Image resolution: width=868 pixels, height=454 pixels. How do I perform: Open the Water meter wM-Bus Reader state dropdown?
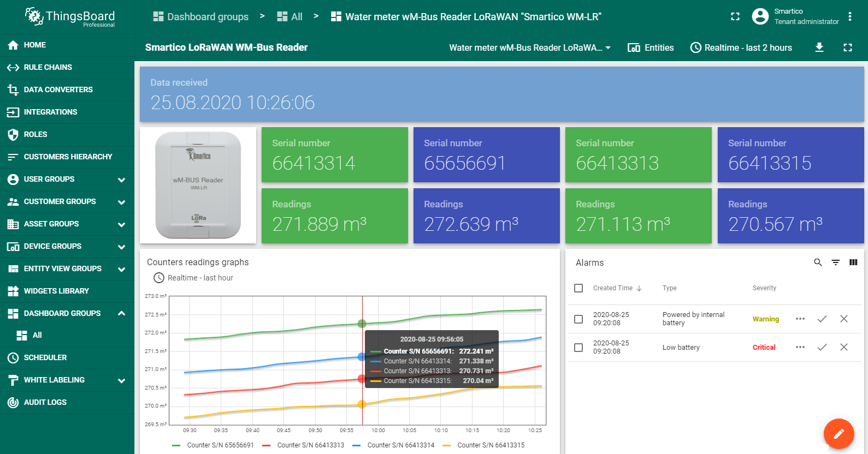point(530,47)
